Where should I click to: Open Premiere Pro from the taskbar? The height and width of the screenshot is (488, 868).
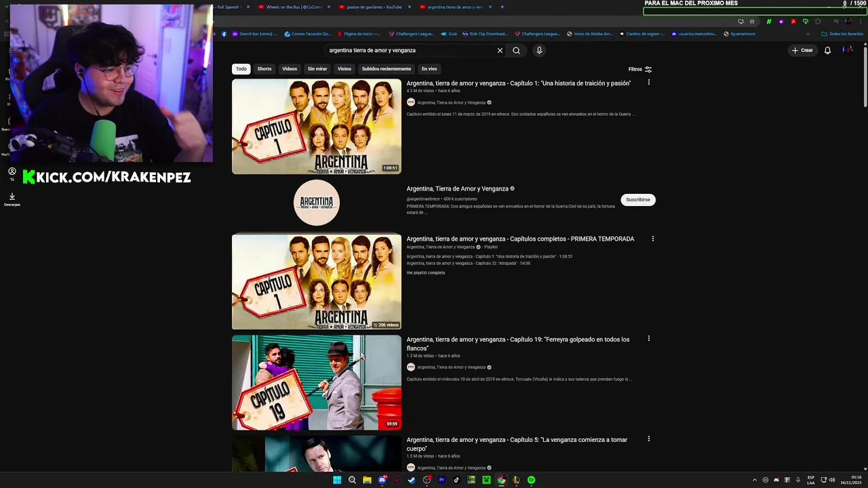pos(441,480)
